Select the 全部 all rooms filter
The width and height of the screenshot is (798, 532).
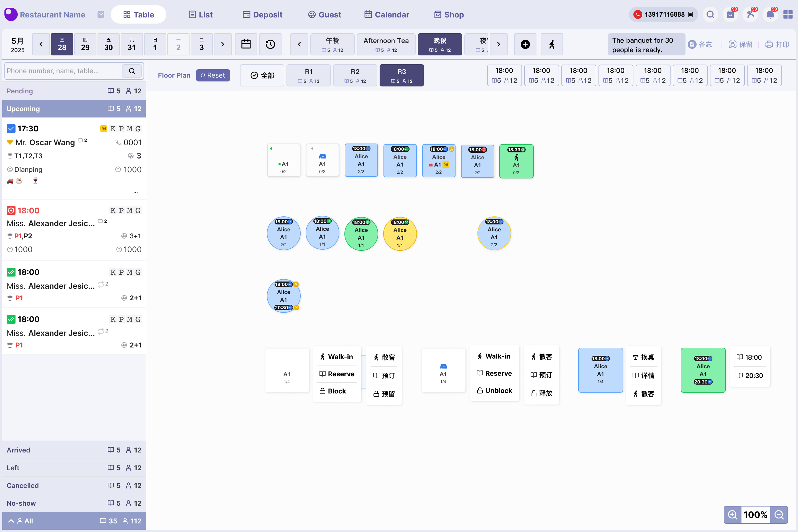pyautogui.click(x=262, y=75)
